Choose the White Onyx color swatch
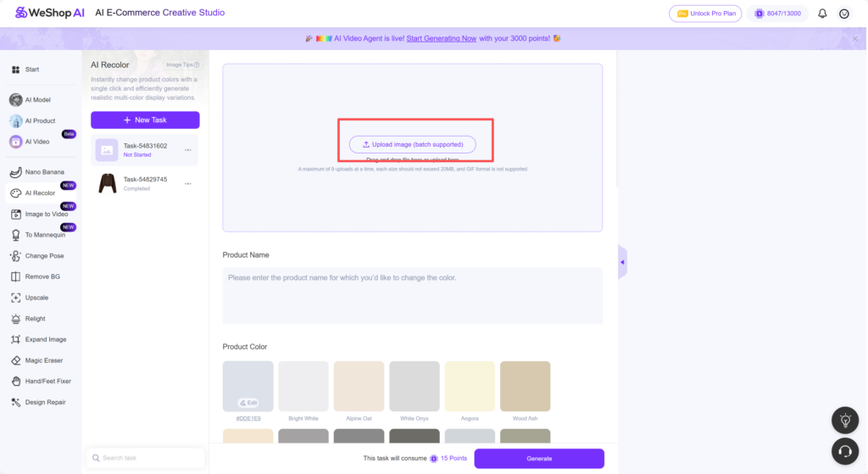Viewport: 868px width, 474px height. [414, 387]
